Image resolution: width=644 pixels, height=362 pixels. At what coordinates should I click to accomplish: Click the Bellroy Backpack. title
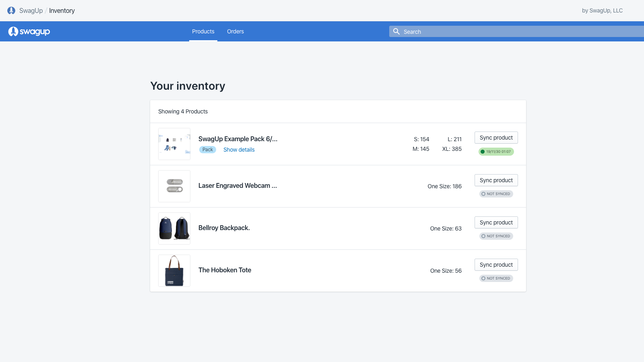click(224, 228)
